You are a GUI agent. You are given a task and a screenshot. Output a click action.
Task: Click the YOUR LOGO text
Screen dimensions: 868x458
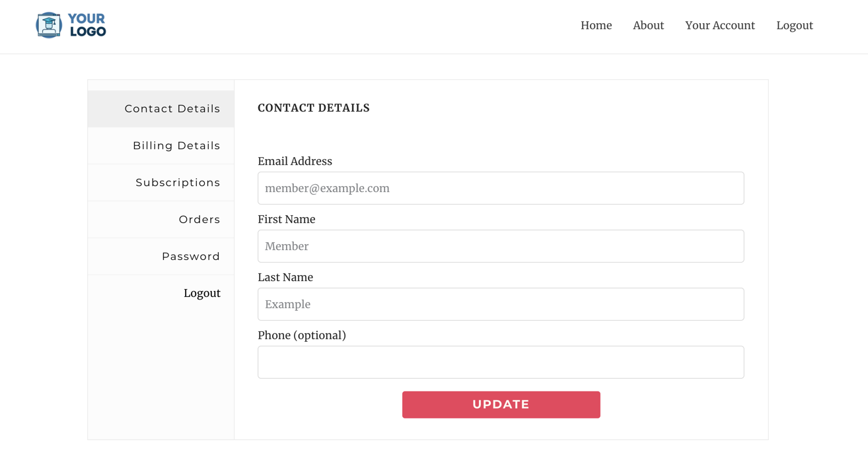pos(87,25)
